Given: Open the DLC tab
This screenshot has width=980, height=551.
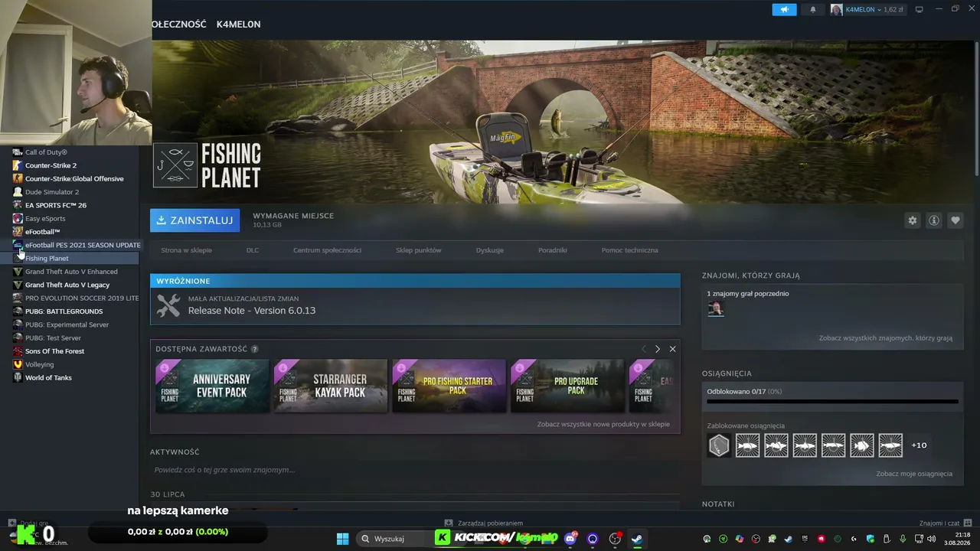Looking at the screenshot, I should [253, 250].
